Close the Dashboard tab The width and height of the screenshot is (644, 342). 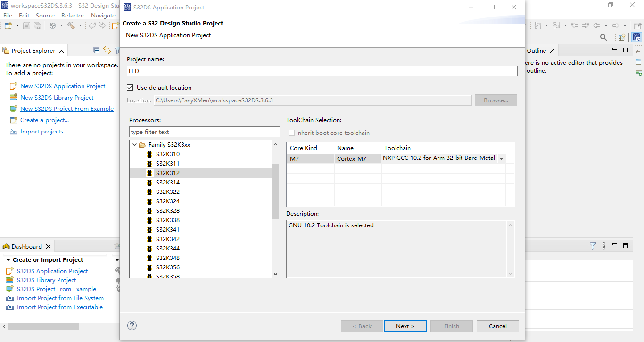point(48,246)
